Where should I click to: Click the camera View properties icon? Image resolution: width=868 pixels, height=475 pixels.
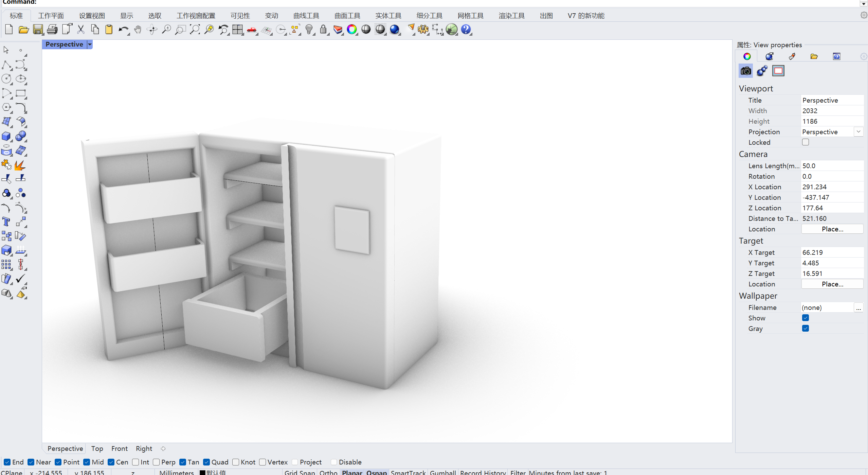[746, 71]
